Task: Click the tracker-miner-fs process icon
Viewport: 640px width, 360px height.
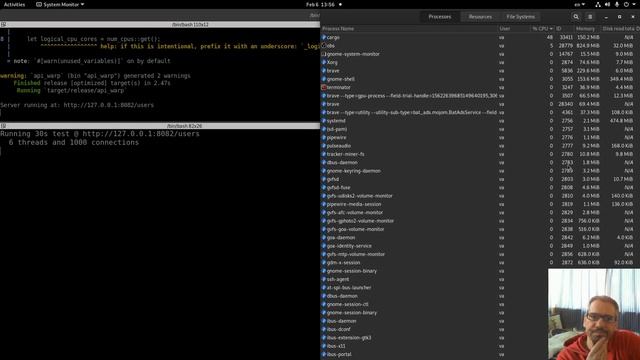Action: point(324,154)
